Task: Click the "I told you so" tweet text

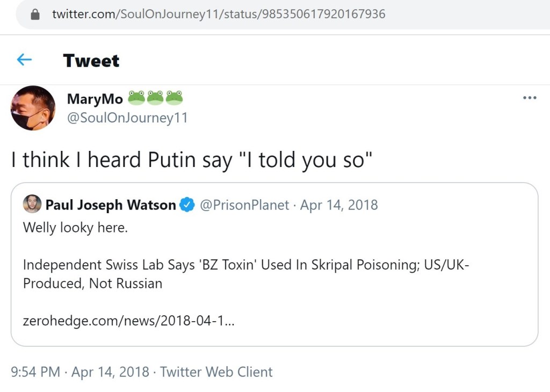Action: pos(192,160)
